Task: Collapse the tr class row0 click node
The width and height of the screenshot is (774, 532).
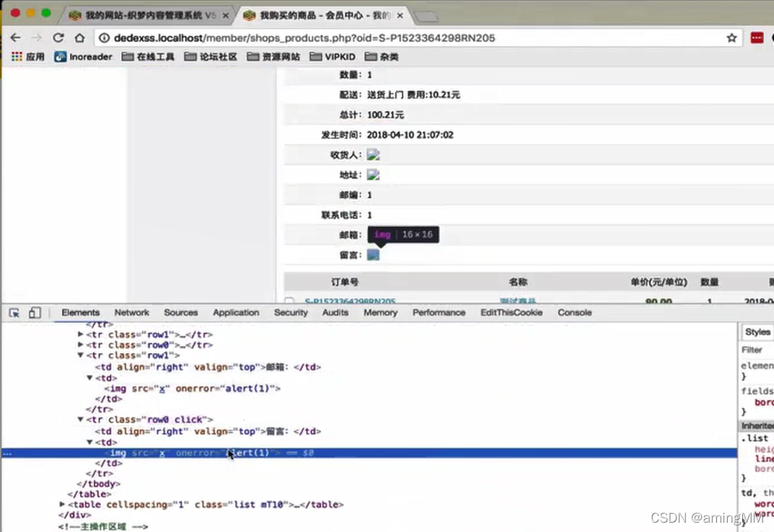Action: pos(81,420)
